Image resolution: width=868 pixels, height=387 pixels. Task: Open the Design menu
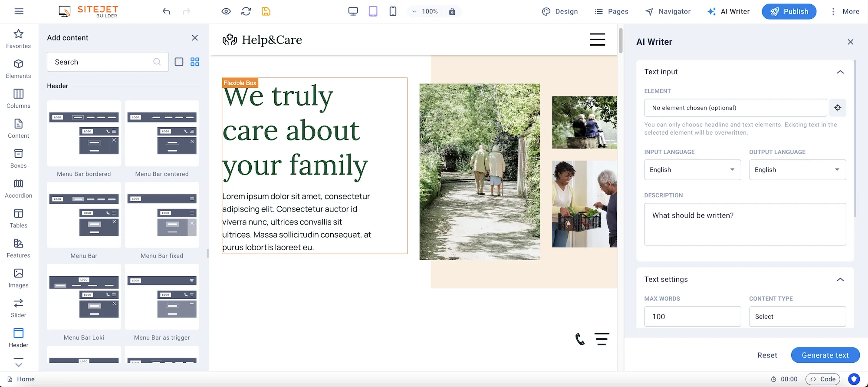560,11
